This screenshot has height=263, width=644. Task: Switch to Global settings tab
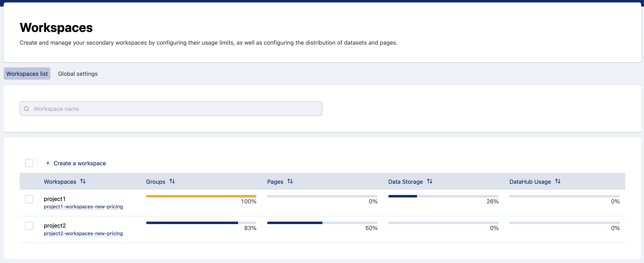point(78,74)
